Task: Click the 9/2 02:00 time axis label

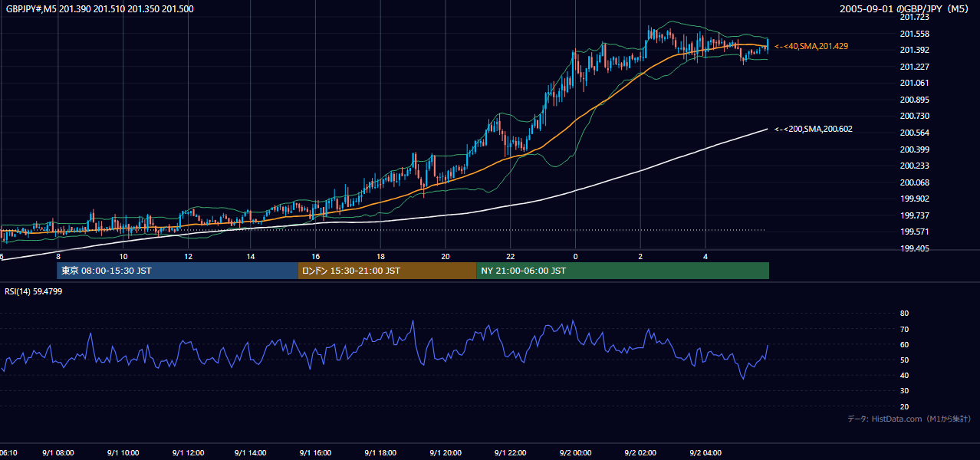Action: click(x=640, y=453)
